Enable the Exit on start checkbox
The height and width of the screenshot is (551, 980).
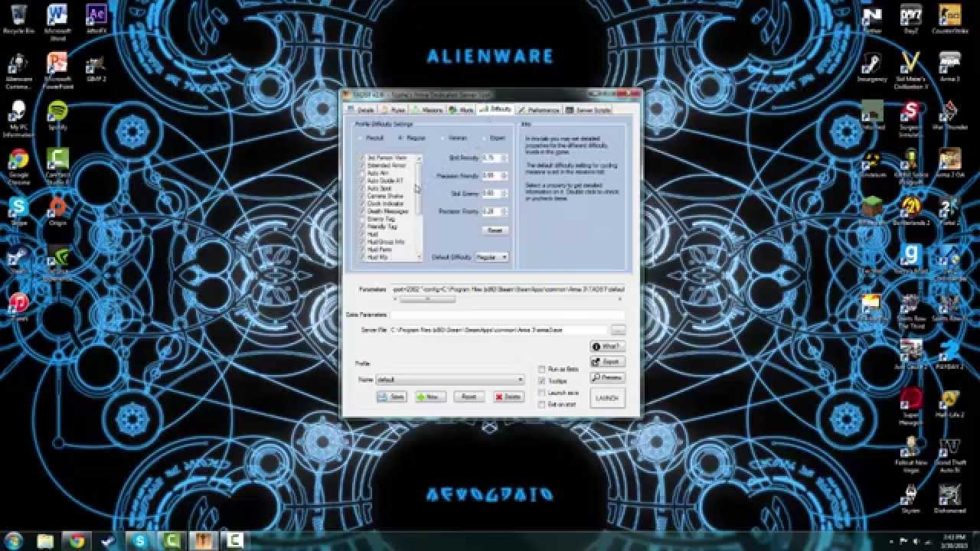542,404
